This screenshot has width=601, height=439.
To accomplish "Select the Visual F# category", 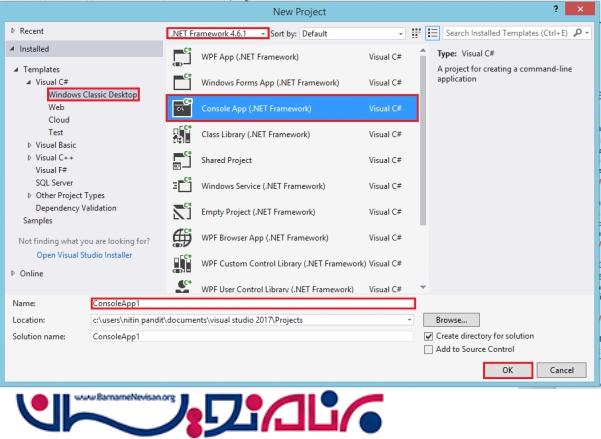I will pyautogui.click(x=51, y=170).
